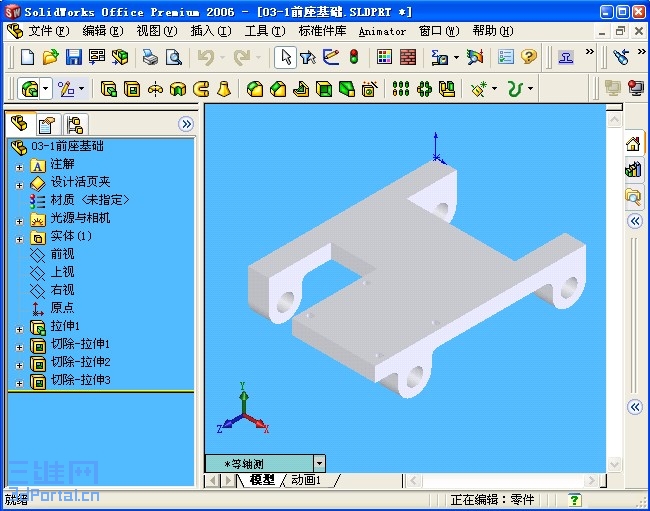Screen dimensions: 650x511
Task: Expand the 注解 tree node
Action: [19, 167]
